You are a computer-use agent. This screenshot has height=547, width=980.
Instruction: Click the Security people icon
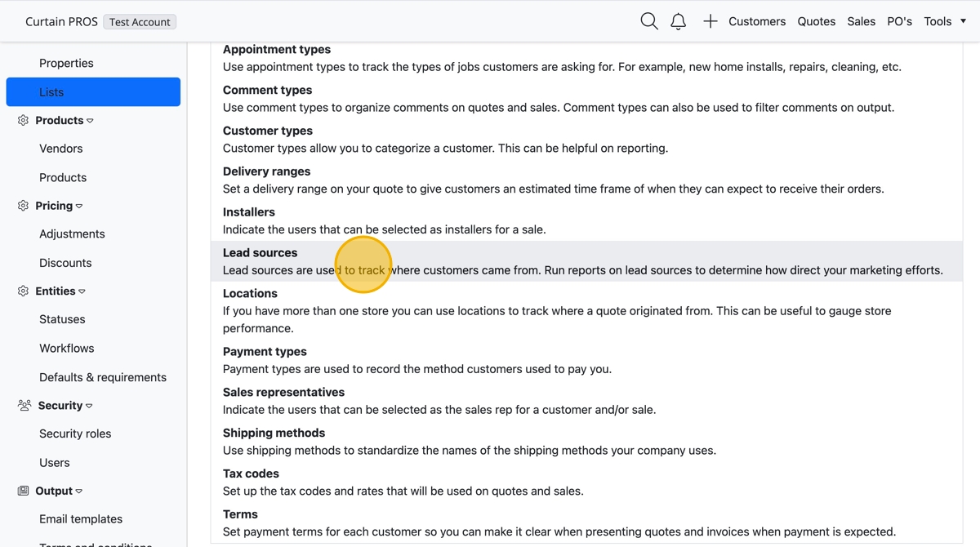click(x=24, y=405)
